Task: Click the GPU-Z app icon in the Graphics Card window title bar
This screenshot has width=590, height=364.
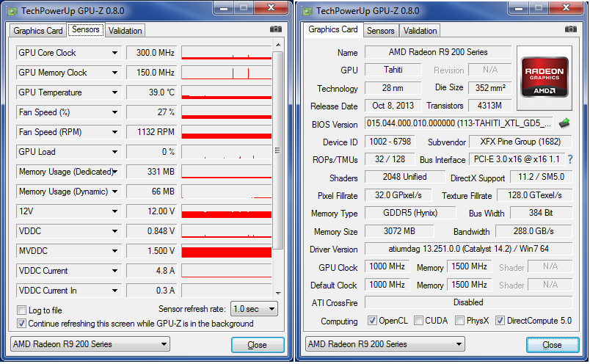Action: (x=307, y=11)
